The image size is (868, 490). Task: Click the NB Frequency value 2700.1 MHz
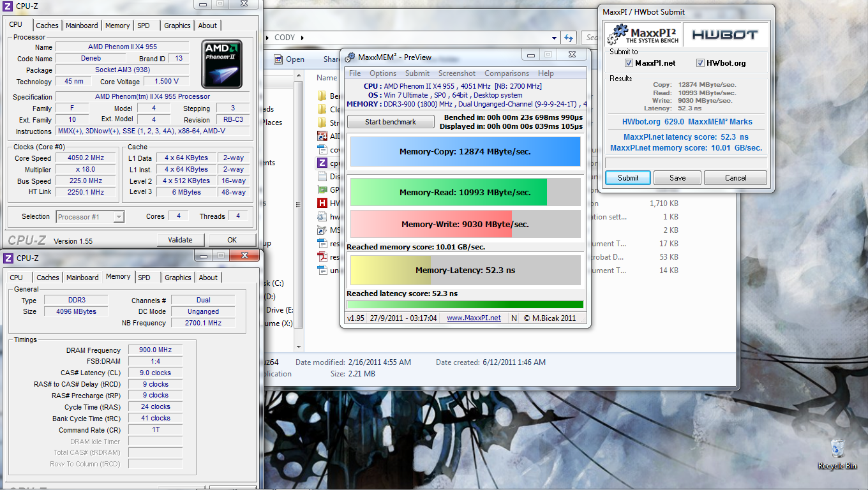[203, 323]
